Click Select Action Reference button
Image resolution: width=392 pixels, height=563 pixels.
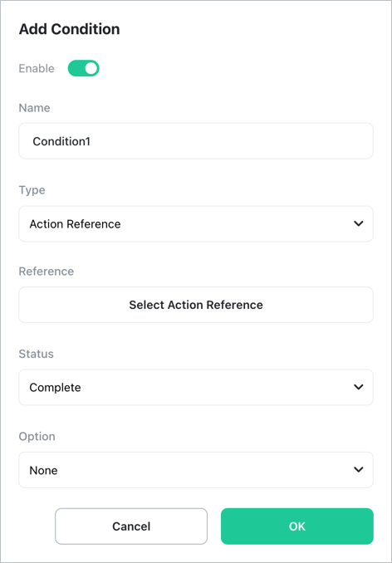coord(196,305)
